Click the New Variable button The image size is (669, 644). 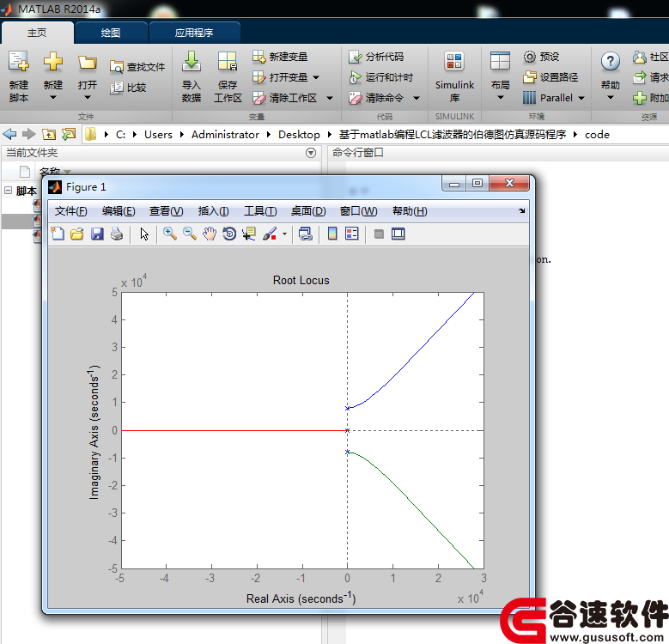click(x=280, y=57)
